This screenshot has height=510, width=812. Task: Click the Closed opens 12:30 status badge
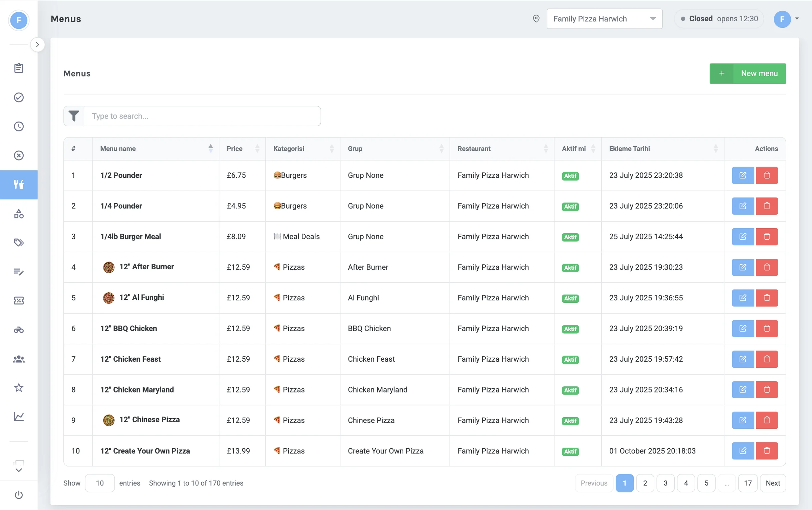tap(719, 19)
